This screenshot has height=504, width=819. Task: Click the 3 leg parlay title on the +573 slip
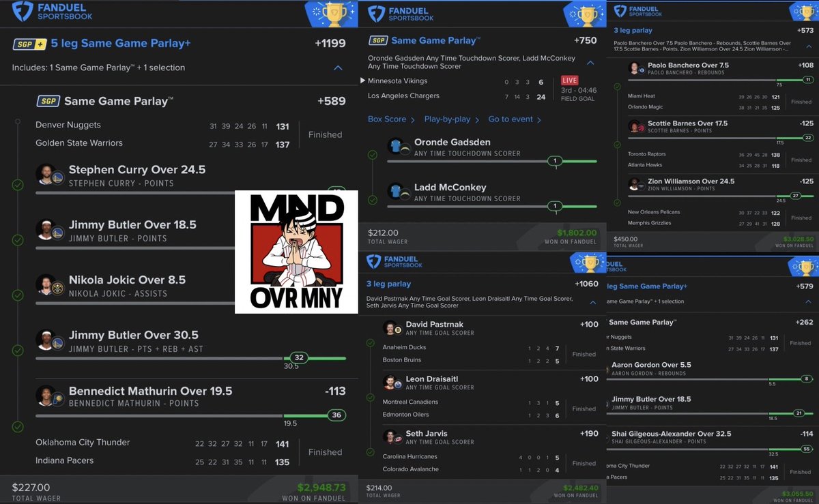click(x=633, y=31)
